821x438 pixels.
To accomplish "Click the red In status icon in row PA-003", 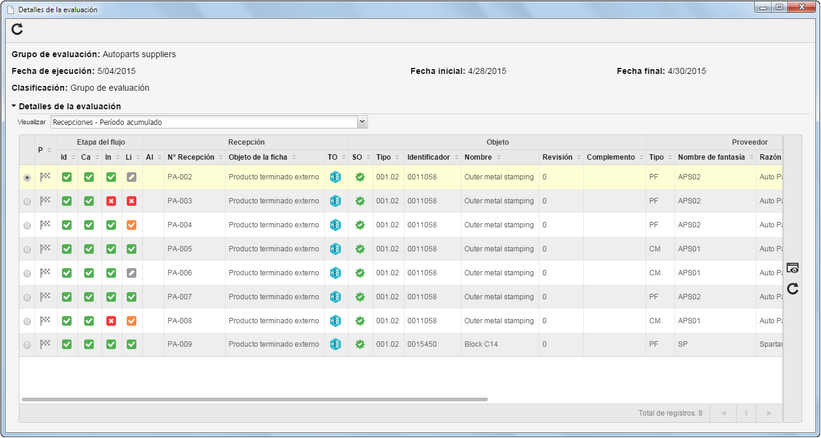I will (110, 201).
